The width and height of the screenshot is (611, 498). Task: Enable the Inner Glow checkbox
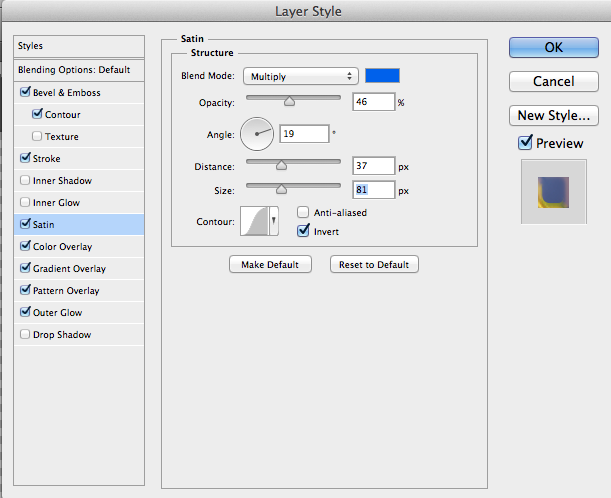coord(25,202)
